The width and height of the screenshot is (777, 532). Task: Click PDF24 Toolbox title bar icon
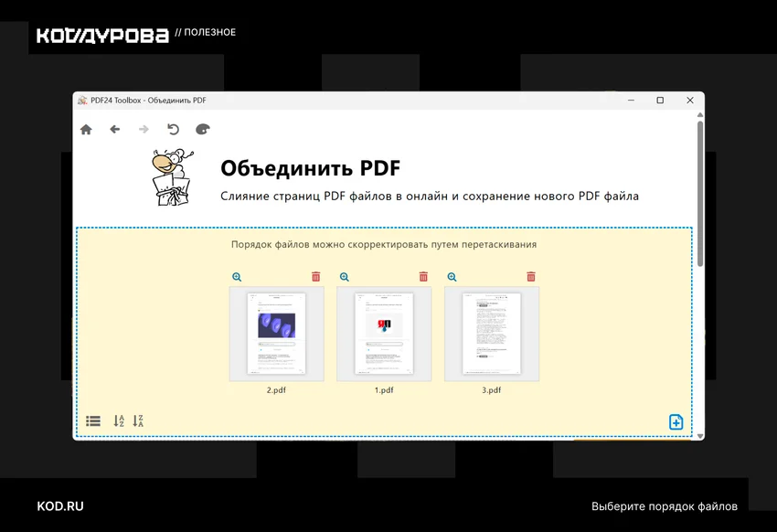(82, 101)
